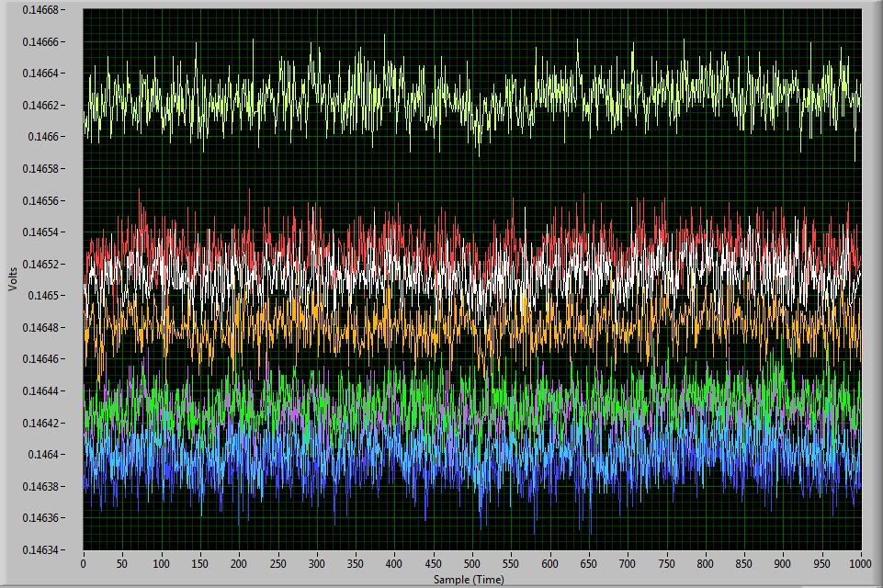Click the X-axis value 100
Viewport: 883px width, 588px height.
pos(161,563)
